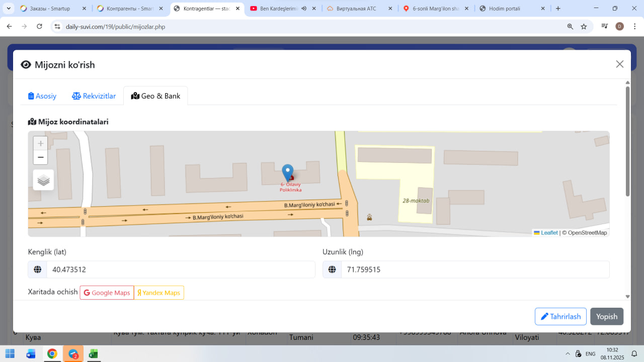This screenshot has width=644, height=362.
Task: Click the Yopish button
Action: coord(607,317)
